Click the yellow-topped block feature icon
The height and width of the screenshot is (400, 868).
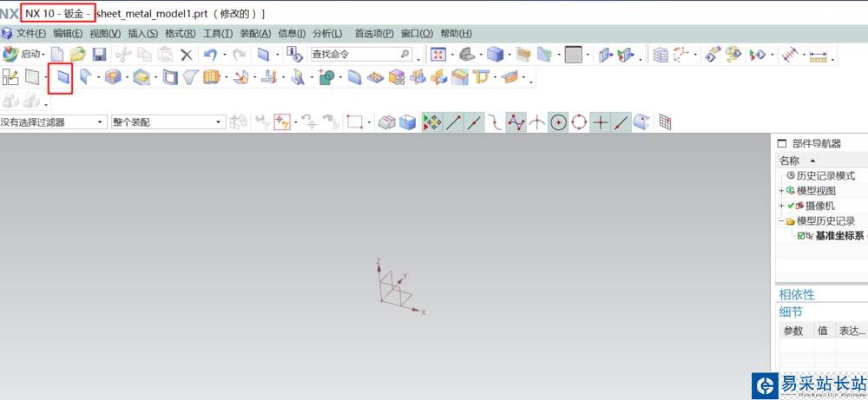pos(141,77)
